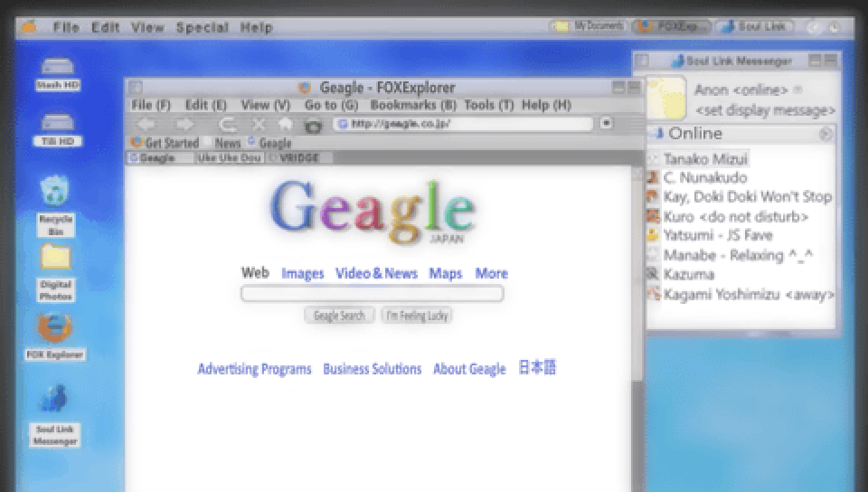
Task: Open status dropdown next to Anon online
Action: point(797,90)
